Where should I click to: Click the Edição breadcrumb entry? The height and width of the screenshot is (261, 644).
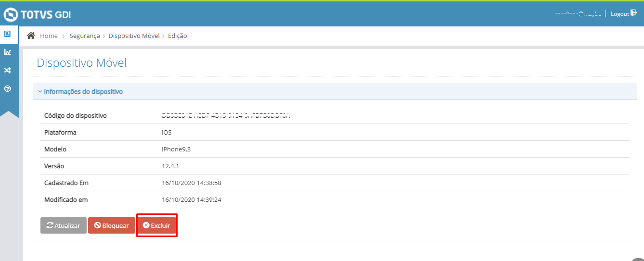tap(178, 36)
